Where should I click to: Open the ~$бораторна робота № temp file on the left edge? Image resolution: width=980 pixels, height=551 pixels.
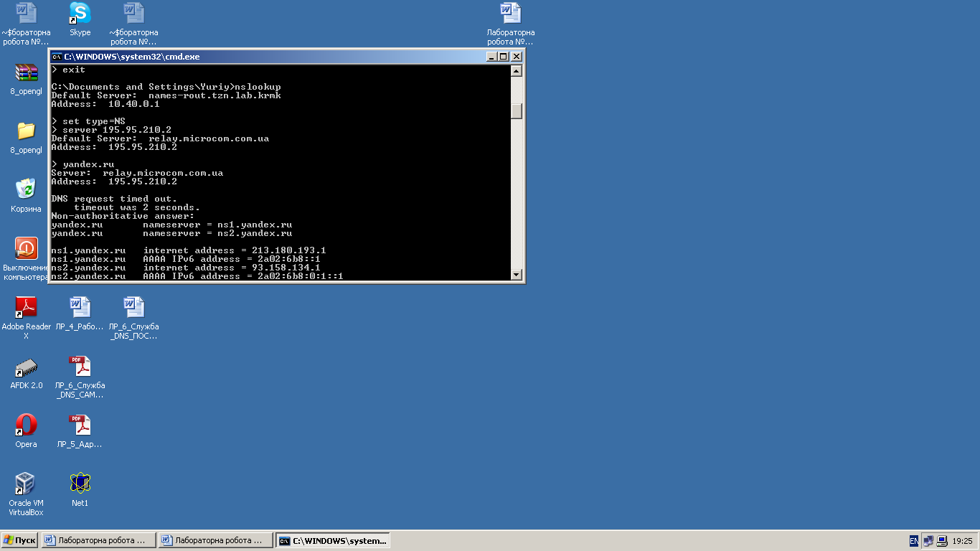click(26, 24)
